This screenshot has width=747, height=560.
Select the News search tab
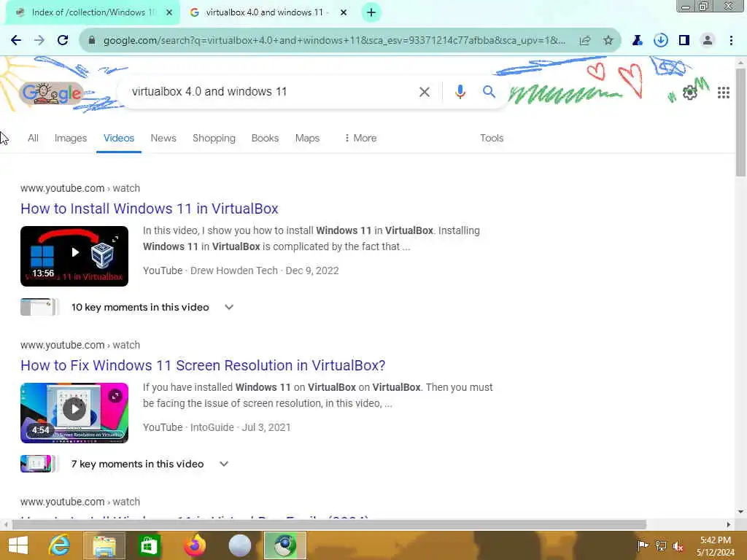point(163,138)
